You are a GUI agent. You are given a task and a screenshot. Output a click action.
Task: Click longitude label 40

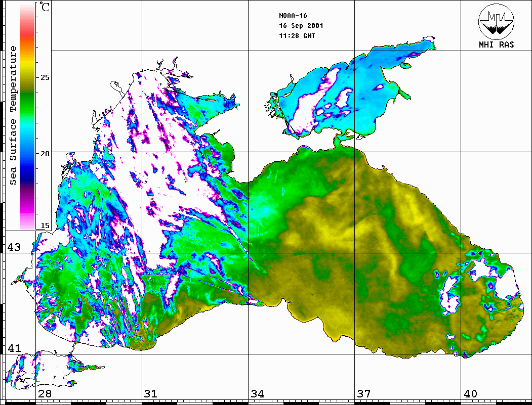point(470,394)
